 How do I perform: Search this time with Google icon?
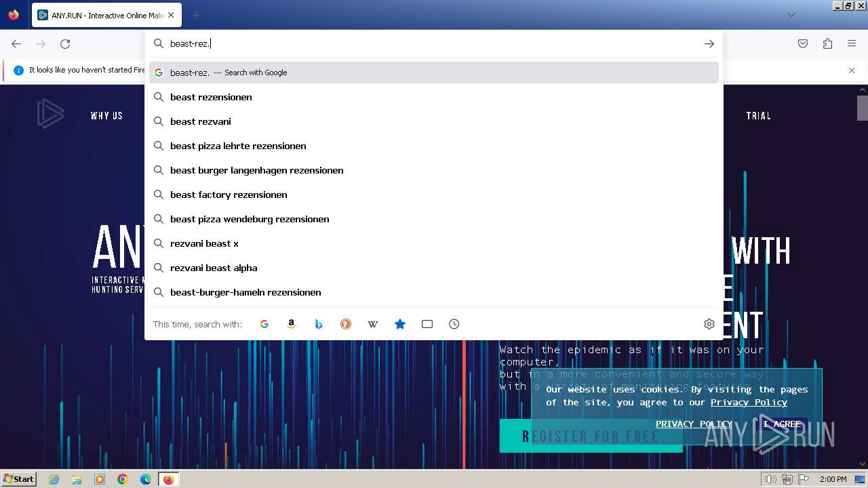[x=264, y=324]
